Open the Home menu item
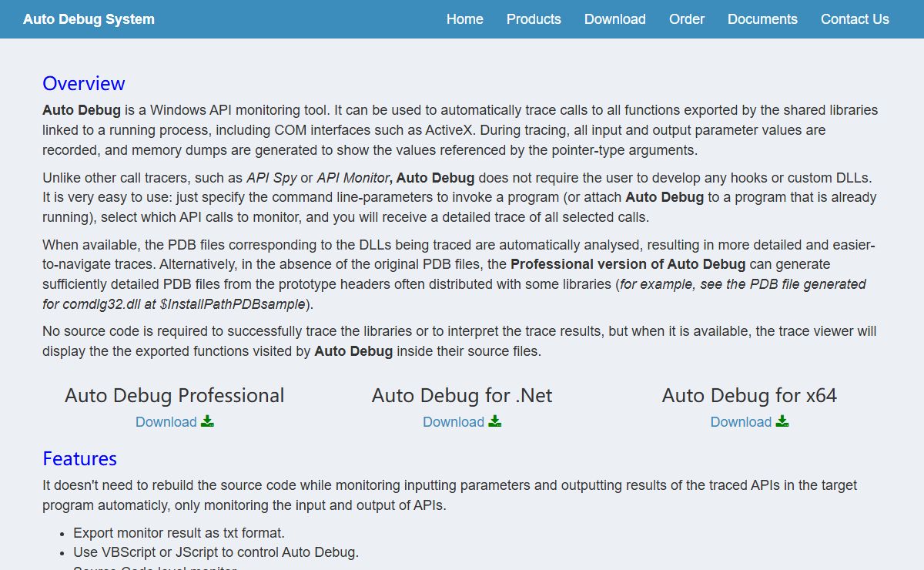 click(x=465, y=19)
